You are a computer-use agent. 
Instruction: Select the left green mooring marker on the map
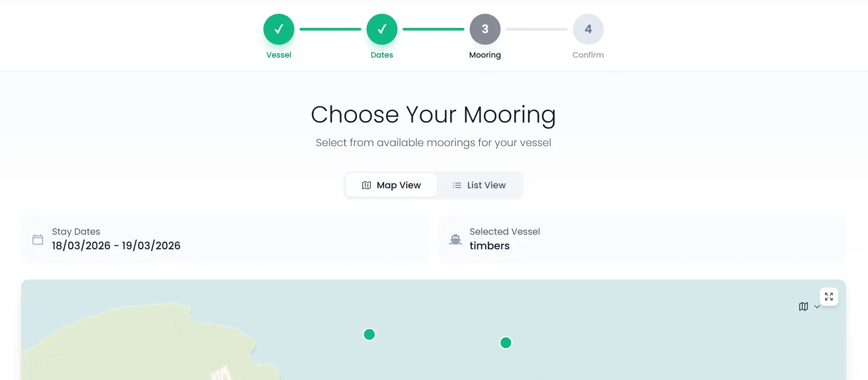pos(369,334)
